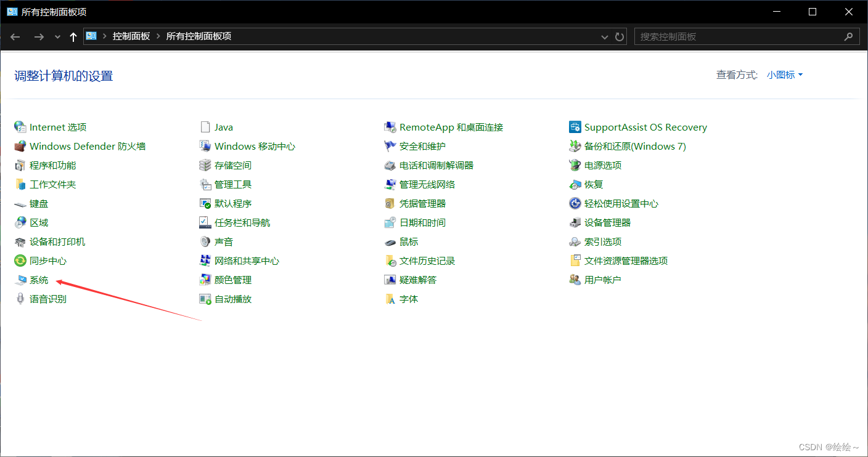Click the green 同步中心 icon

click(x=20, y=261)
